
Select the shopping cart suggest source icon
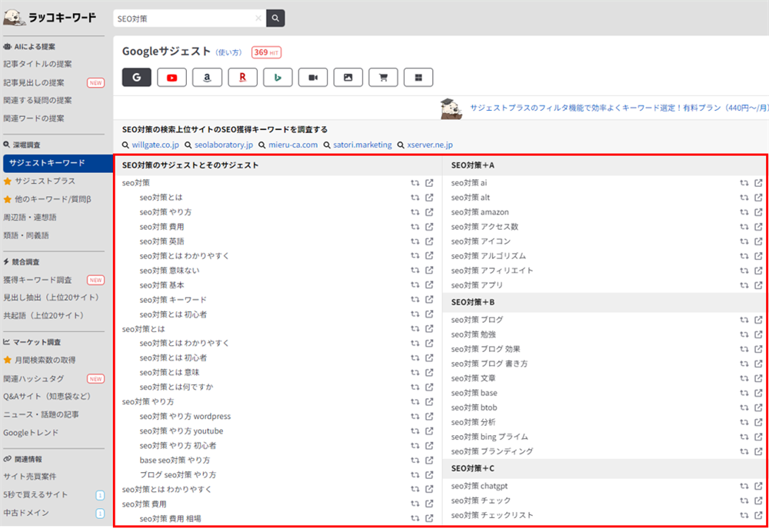pos(384,78)
